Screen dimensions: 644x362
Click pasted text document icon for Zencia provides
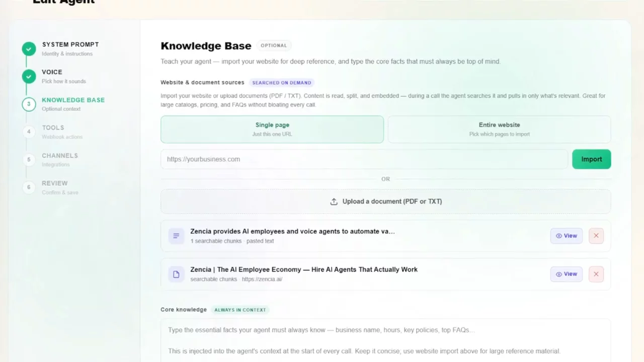coord(176,236)
